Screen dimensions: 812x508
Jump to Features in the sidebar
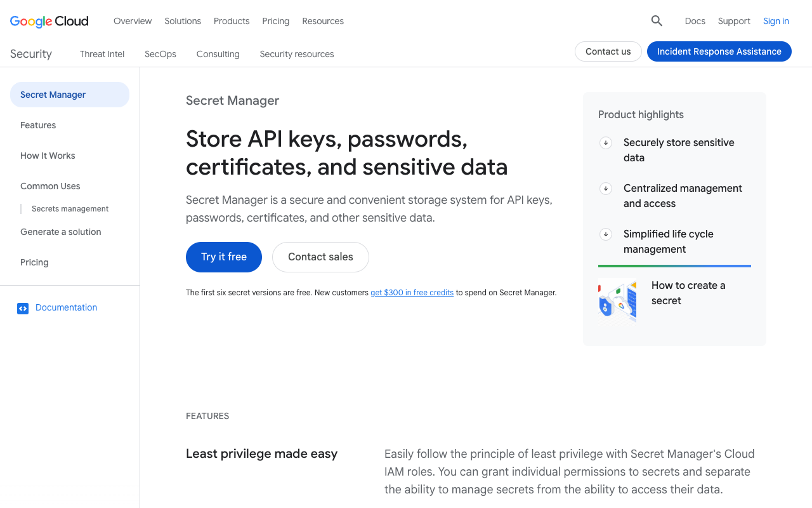click(x=38, y=125)
